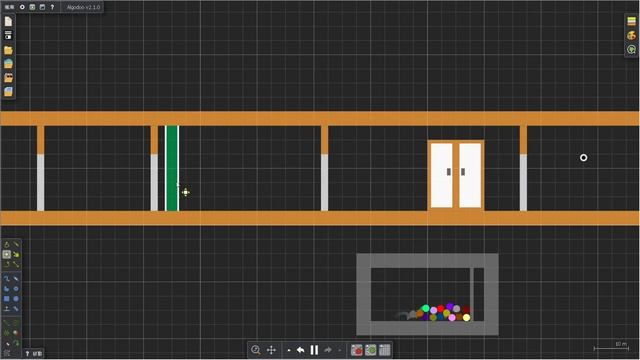Open the Appearance palette icon
The image size is (640, 360).
(631, 36)
